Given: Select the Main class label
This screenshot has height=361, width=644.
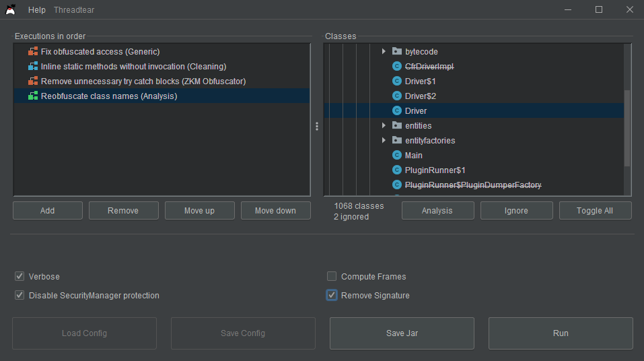Looking at the screenshot, I should [x=414, y=155].
